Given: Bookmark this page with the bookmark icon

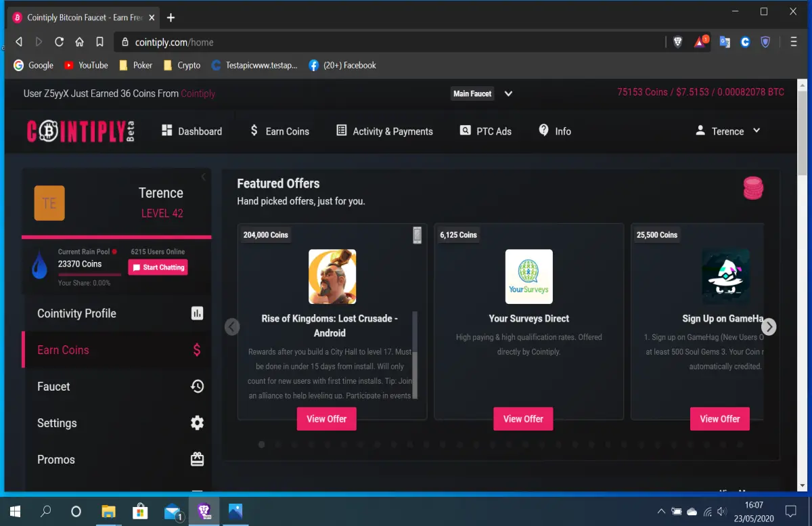Looking at the screenshot, I should pos(99,42).
